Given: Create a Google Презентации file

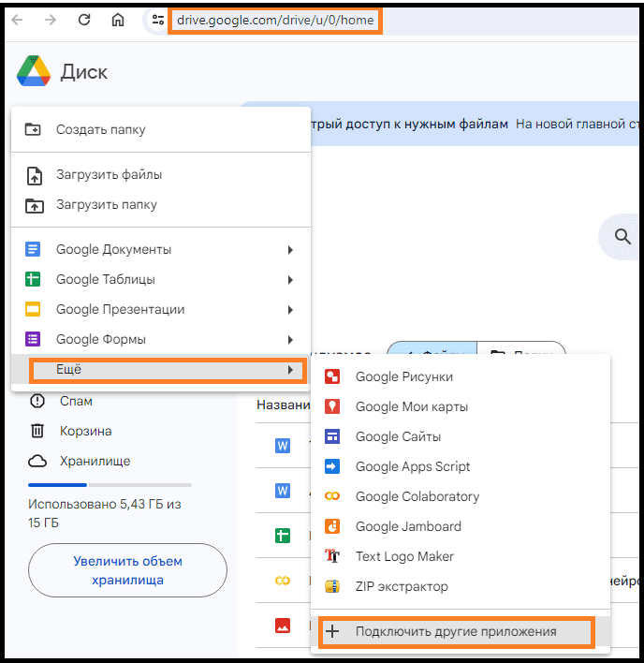Looking at the screenshot, I should [x=161, y=310].
